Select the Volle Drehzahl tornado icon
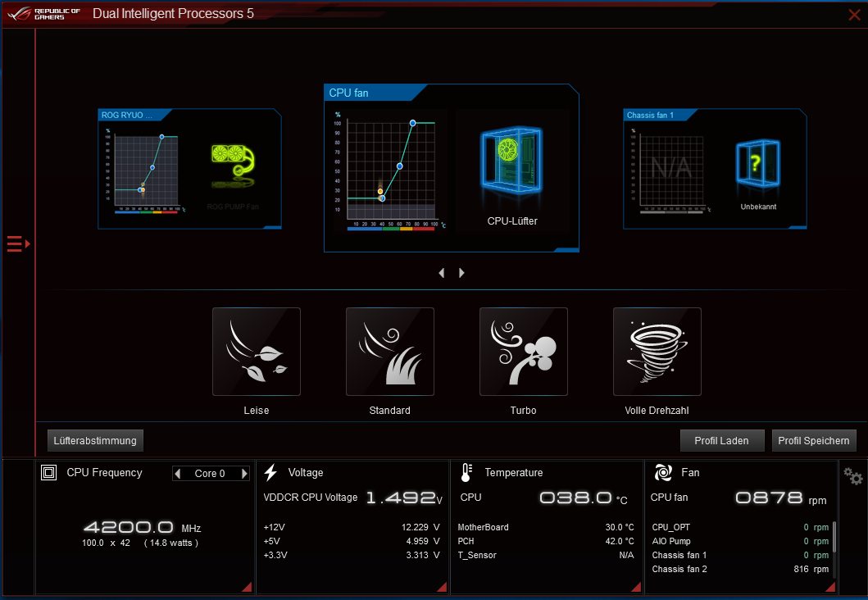868x600 pixels. click(x=657, y=352)
